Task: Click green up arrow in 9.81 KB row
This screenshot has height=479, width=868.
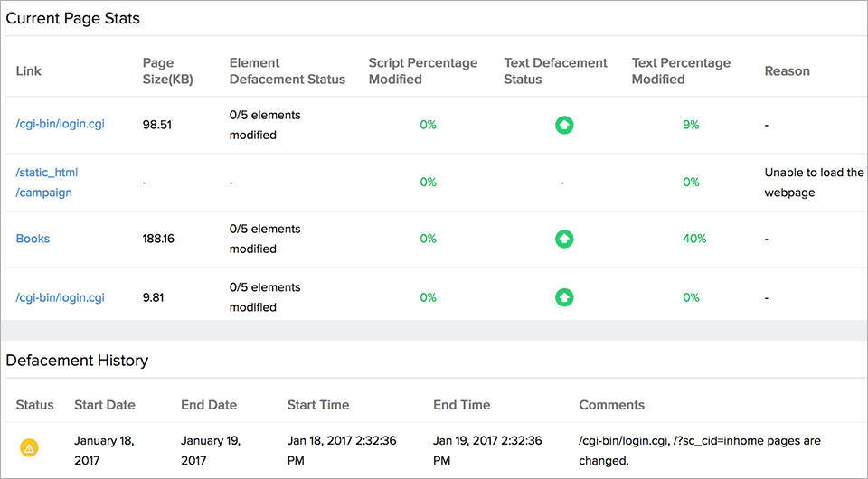Action: pyautogui.click(x=563, y=296)
